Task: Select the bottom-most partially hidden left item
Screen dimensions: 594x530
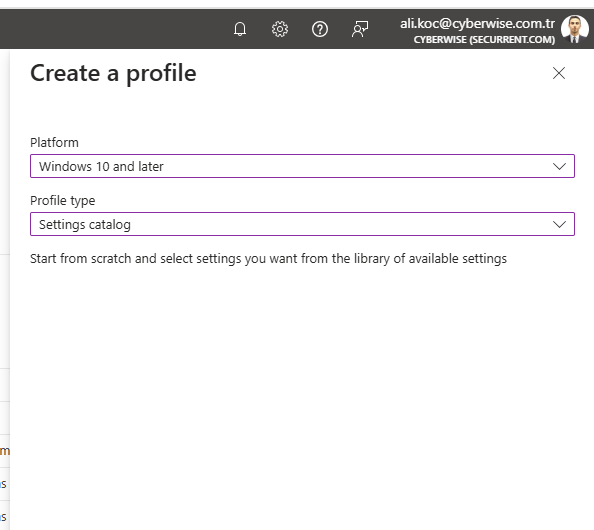Action: click(3, 516)
